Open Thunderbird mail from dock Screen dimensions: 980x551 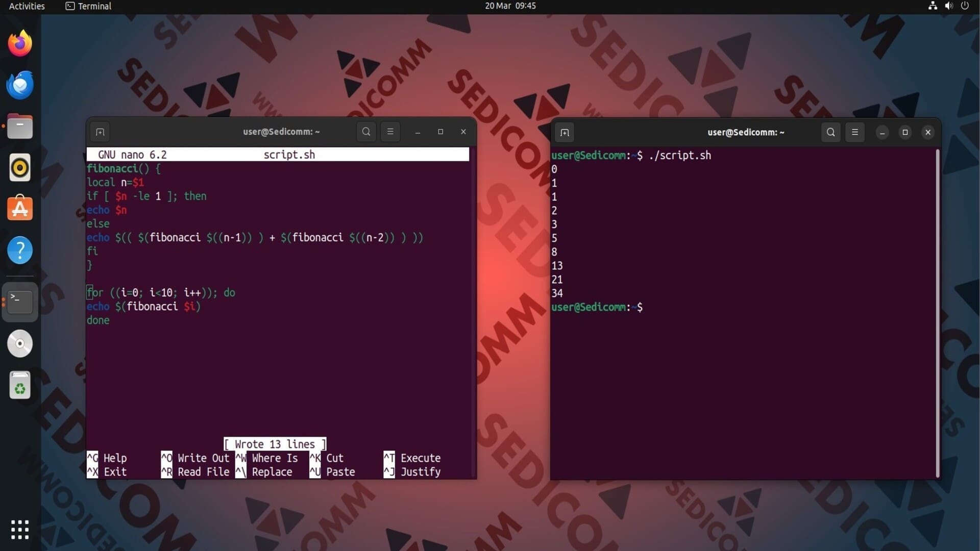[x=20, y=85]
